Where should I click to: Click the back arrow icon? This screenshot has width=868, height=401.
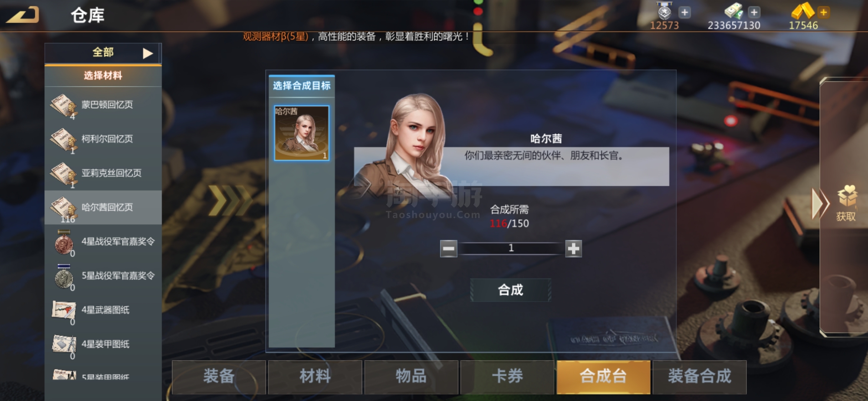tap(22, 15)
